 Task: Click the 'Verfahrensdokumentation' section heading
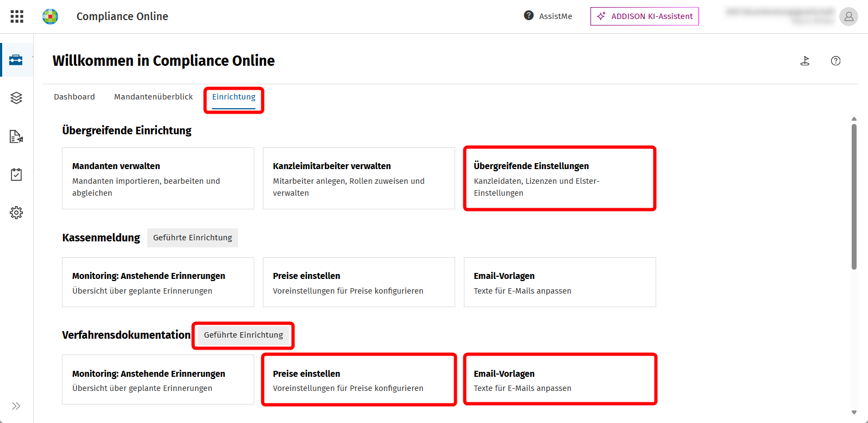(126, 335)
